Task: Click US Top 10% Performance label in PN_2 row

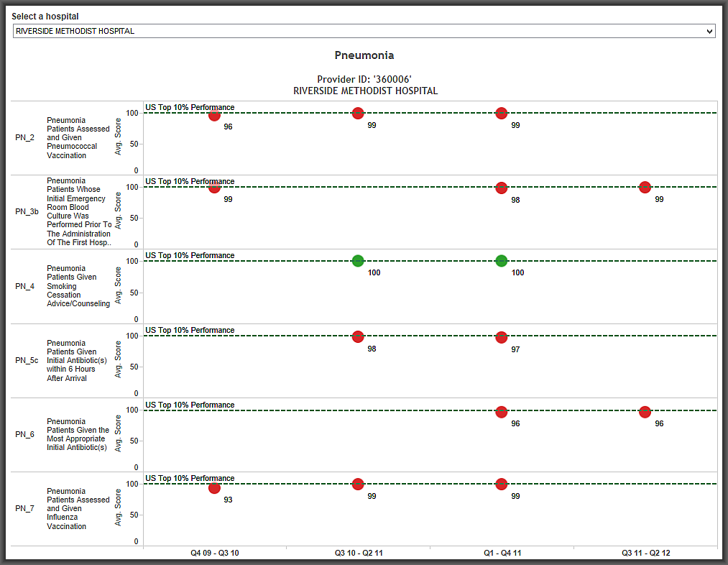Action: tap(190, 107)
